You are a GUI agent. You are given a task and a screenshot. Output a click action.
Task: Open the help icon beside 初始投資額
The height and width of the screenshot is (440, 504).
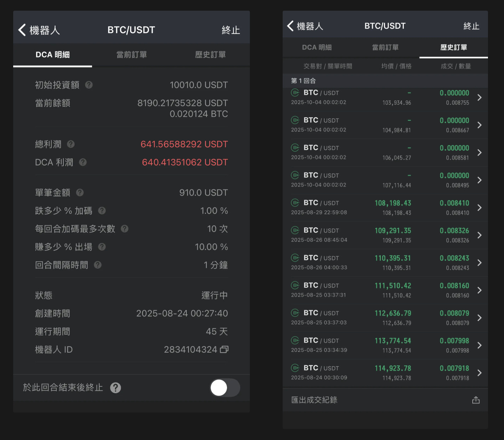[89, 85]
